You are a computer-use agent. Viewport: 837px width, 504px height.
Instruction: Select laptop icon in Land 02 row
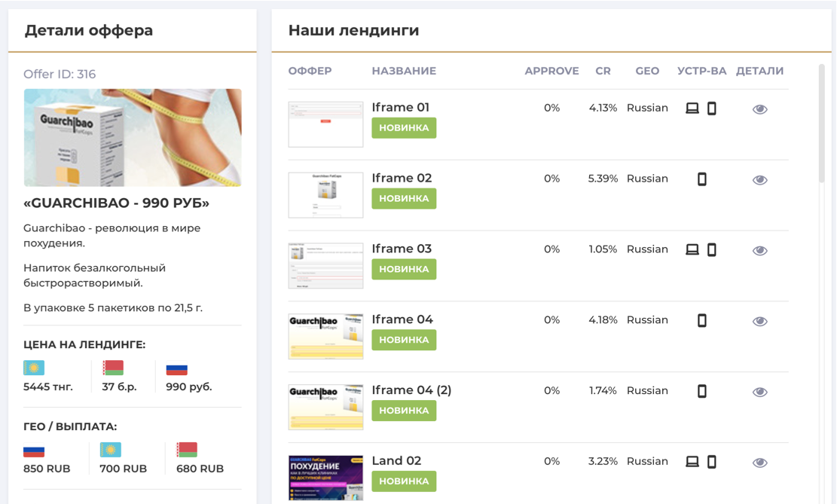click(x=692, y=462)
